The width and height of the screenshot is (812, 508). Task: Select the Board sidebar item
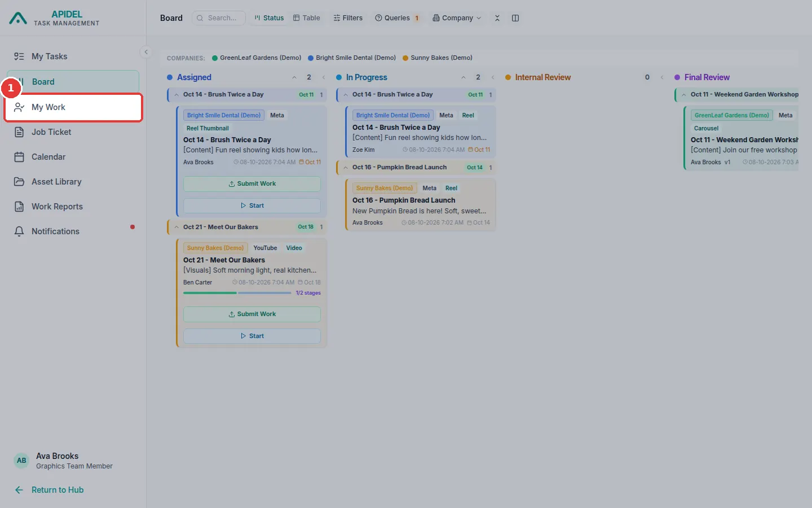pos(73,82)
